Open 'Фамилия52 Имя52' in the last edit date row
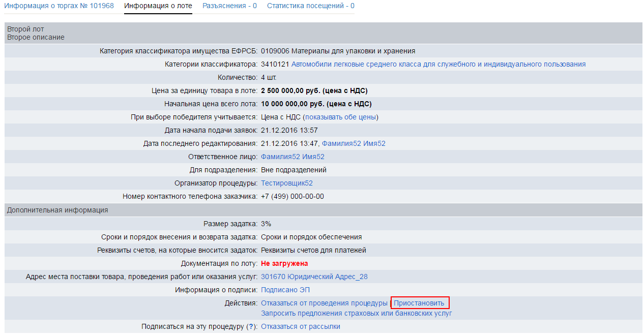Screen dimensions: 644x336 (x=354, y=143)
